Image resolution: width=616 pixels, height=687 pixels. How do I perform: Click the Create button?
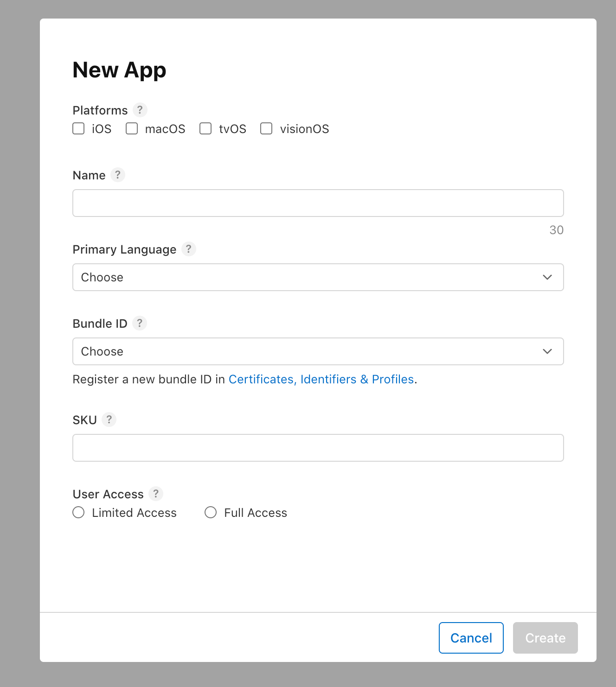coord(545,638)
